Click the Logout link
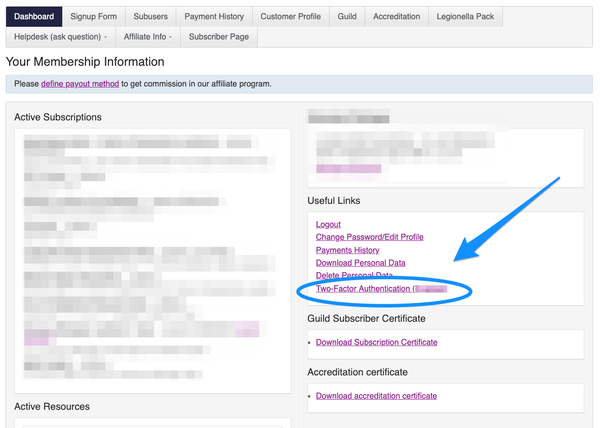This screenshot has height=428, width=600. (x=328, y=224)
